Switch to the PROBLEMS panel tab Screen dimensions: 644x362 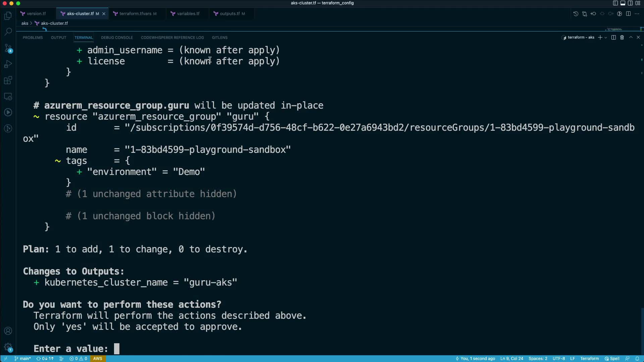click(x=33, y=38)
